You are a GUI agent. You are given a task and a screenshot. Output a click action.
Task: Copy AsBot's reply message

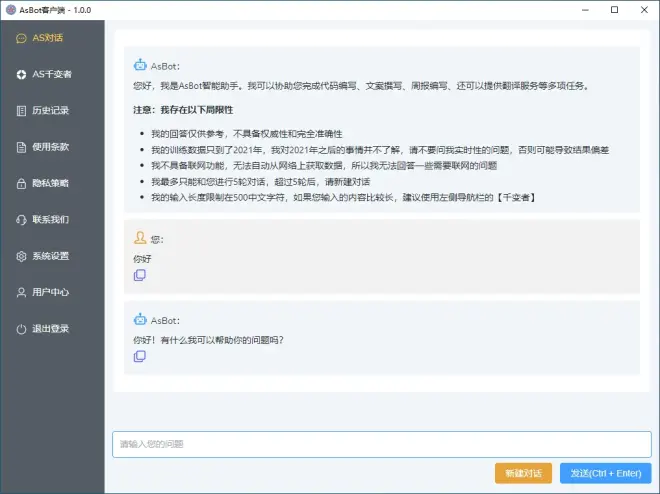pos(140,356)
